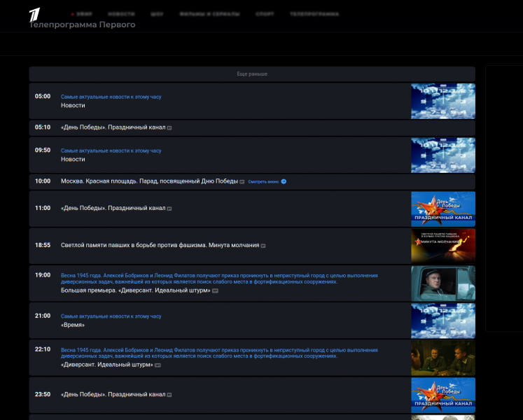Click the 'Телепрограмма Первого' page heading
Screen dimensions: 523x420
tap(82, 24)
